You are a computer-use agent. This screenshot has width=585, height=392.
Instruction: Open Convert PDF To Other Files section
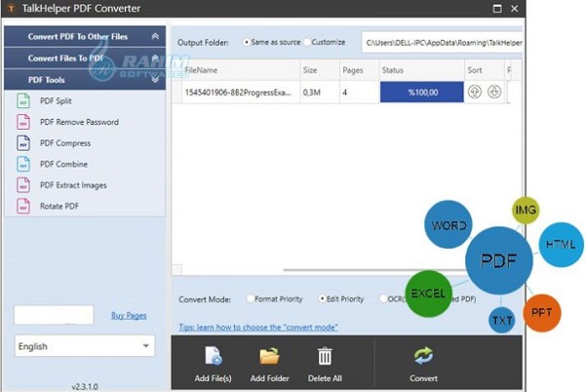coord(85,36)
